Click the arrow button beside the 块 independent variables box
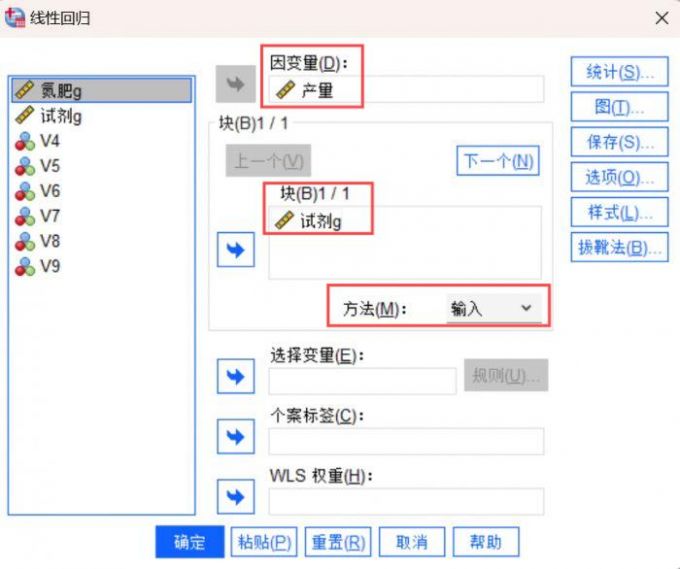The width and height of the screenshot is (680, 569). coord(235,250)
